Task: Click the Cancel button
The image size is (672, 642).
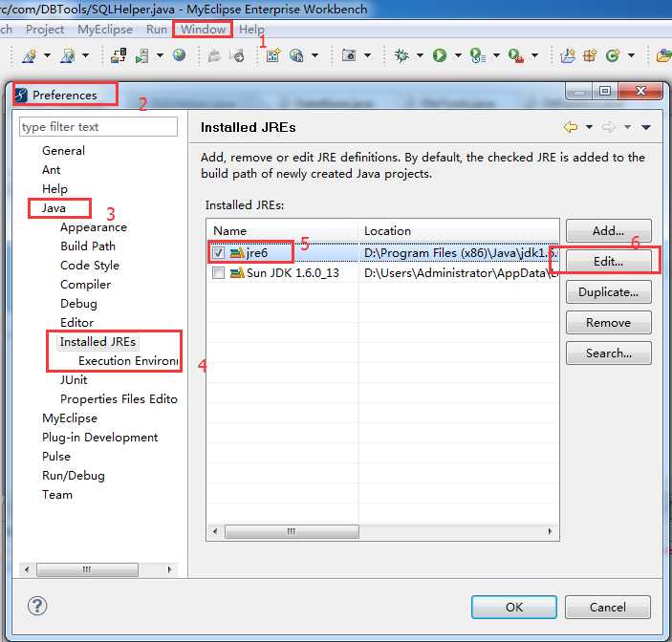Action: point(608,607)
